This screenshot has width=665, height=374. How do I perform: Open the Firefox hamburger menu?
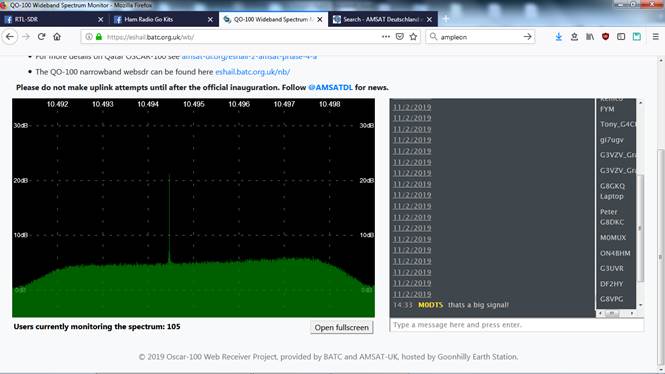[x=656, y=37]
